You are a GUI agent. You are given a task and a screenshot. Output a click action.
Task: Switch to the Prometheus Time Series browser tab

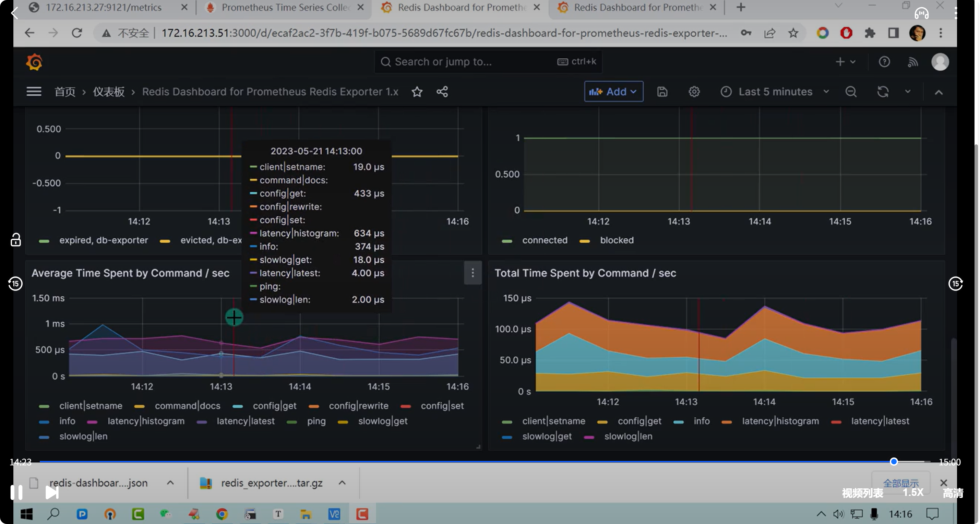[285, 7]
